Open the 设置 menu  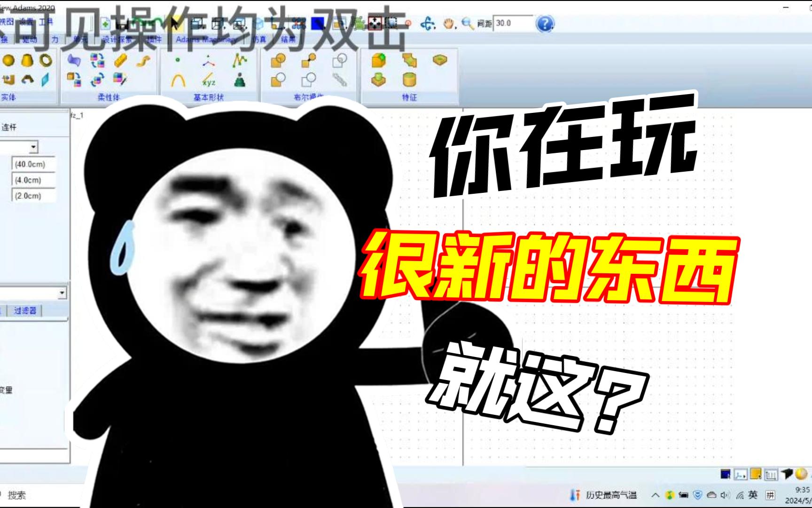coord(26,22)
